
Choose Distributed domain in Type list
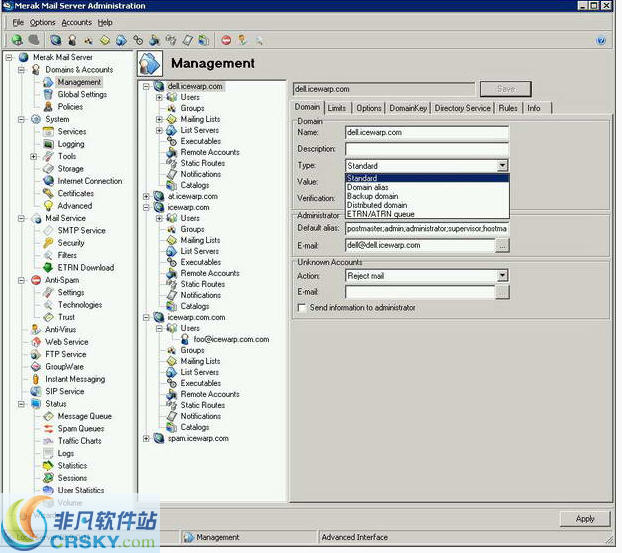point(427,205)
